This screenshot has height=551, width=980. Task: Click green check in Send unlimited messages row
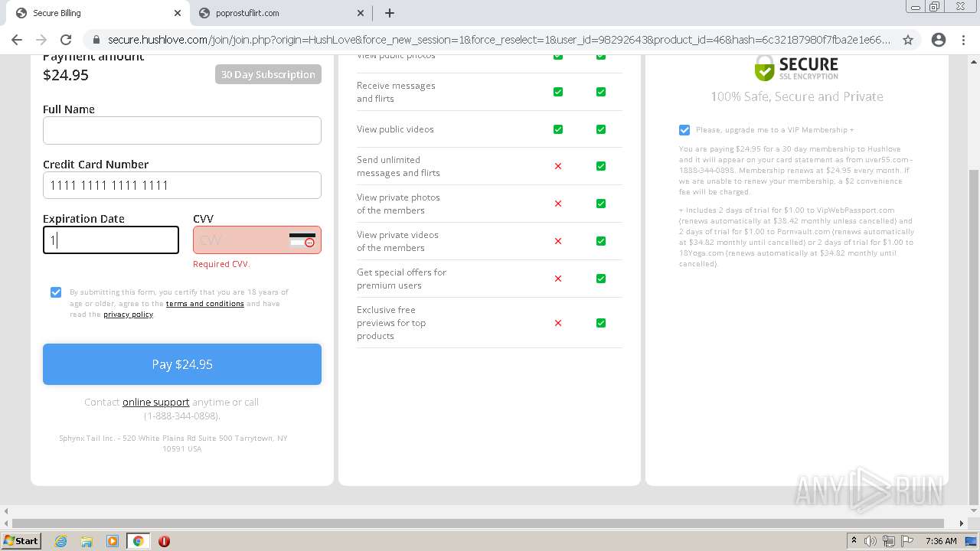(x=601, y=166)
